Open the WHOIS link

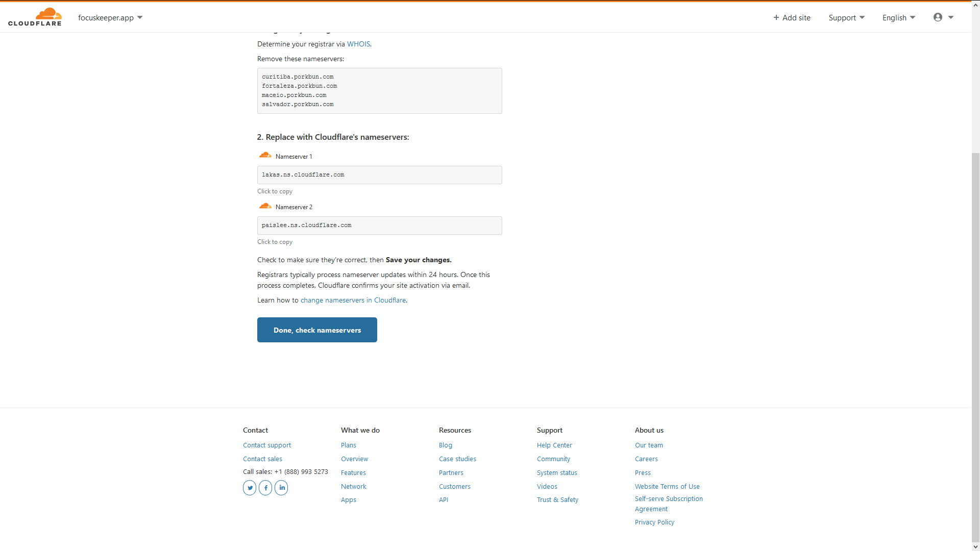pos(358,44)
